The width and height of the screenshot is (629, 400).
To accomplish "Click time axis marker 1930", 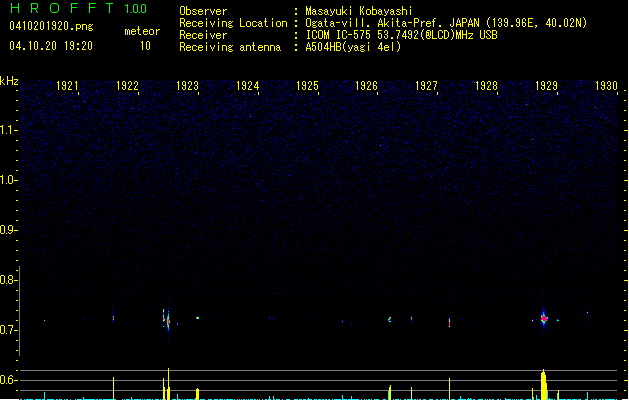I will pos(606,86).
